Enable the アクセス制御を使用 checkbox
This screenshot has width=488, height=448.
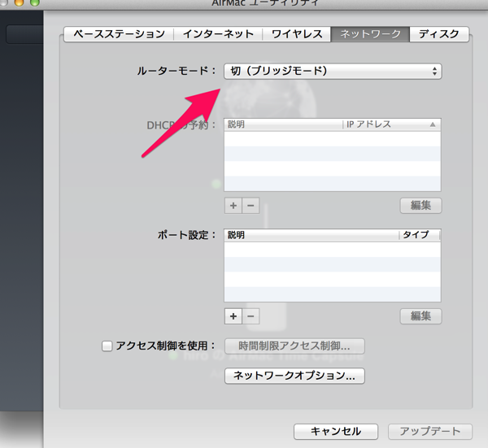[x=107, y=346]
